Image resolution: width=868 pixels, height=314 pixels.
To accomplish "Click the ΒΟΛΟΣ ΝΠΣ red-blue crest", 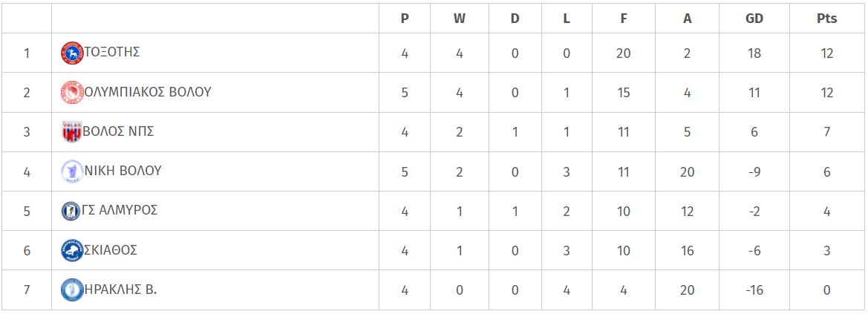I will (72, 132).
